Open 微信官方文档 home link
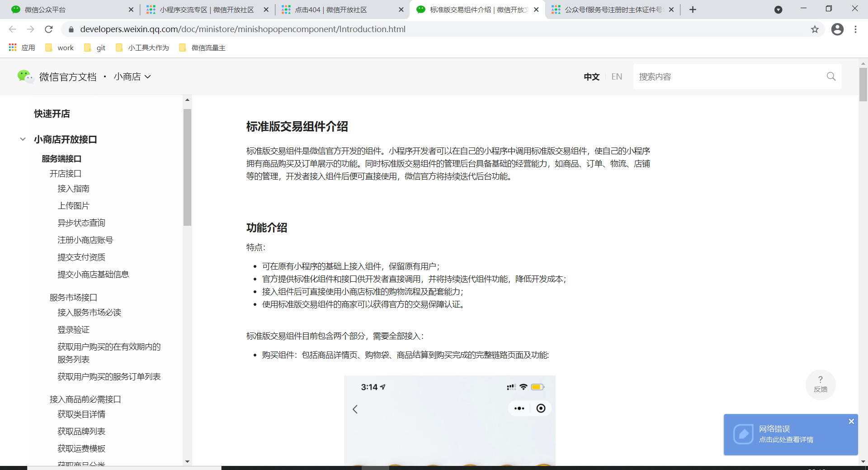This screenshot has height=470, width=868. click(68, 77)
